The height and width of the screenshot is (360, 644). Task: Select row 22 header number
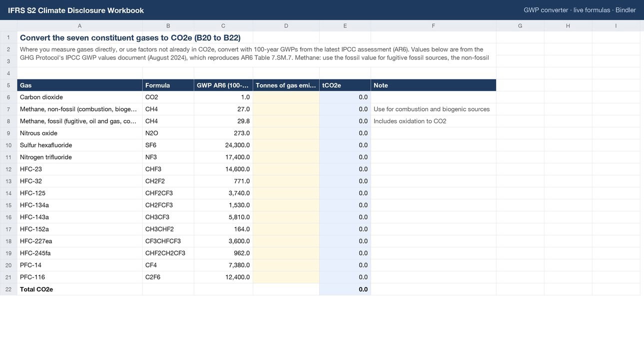(x=8, y=289)
